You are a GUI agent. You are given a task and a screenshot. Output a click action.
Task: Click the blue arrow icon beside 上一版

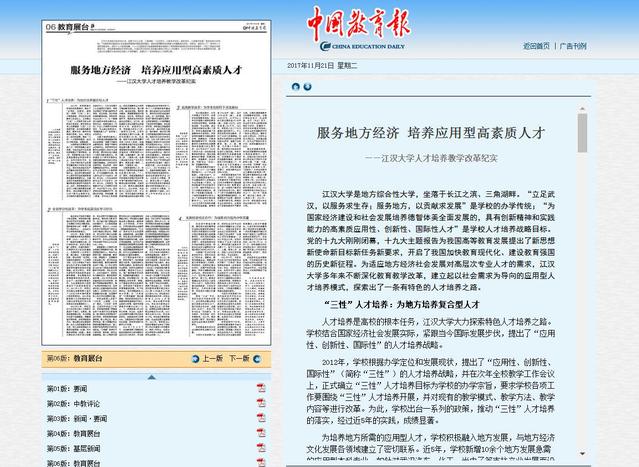[x=196, y=359]
